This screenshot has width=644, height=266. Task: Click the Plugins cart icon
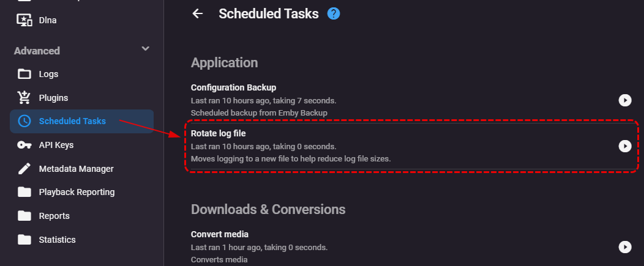24,98
